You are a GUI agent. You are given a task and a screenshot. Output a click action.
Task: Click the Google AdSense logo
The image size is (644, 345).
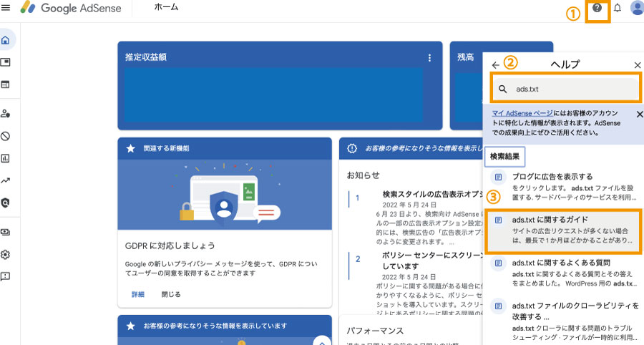(x=71, y=8)
